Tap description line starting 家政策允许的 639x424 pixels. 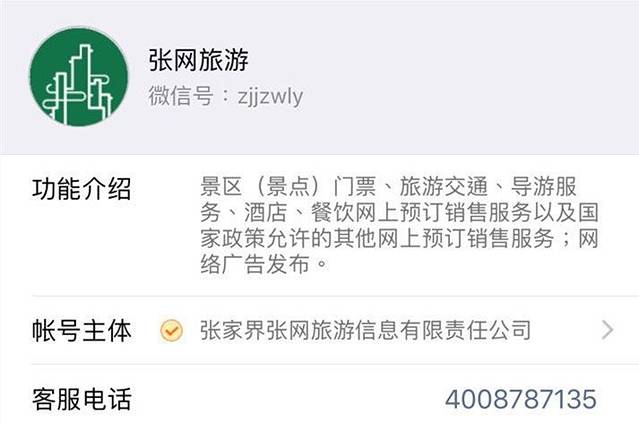click(399, 238)
